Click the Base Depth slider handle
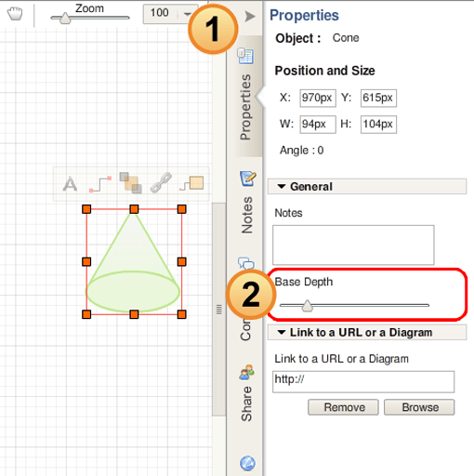This screenshot has height=476, width=474. (x=308, y=306)
